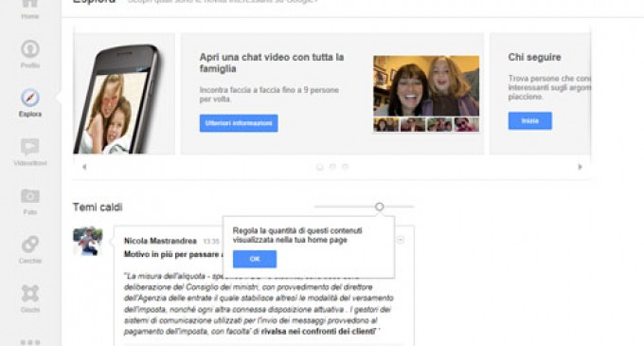Click the 'Chi seguire' card heading
644x346 pixels.
click(534, 57)
